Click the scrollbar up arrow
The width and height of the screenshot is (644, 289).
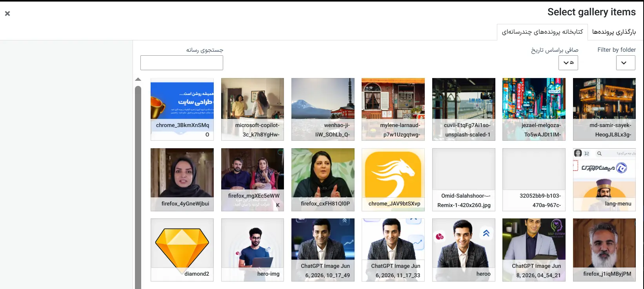click(x=138, y=80)
